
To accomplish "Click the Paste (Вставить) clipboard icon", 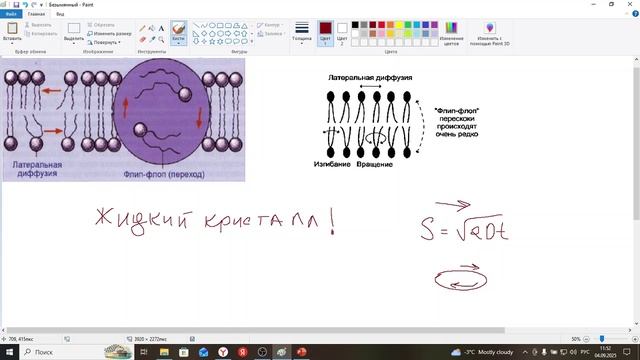I will coord(12,28).
